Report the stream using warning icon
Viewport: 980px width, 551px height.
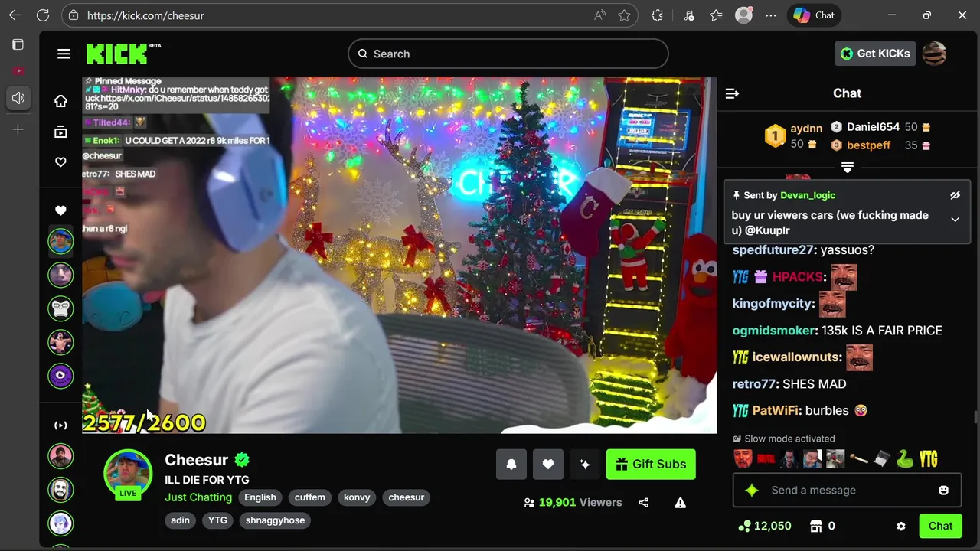[x=680, y=503]
